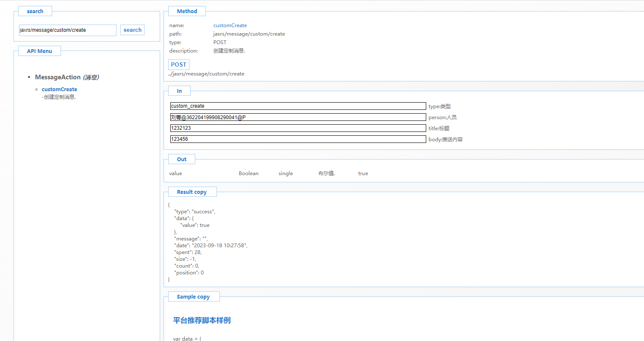Click the In section legend
The width and height of the screenshot is (644, 341).
[179, 91]
